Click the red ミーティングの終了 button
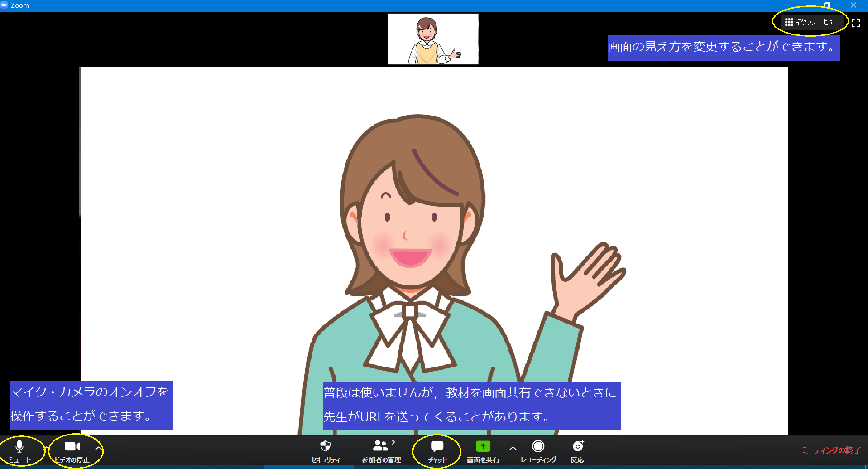Viewport: 868px width, 469px height. coord(831,450)
